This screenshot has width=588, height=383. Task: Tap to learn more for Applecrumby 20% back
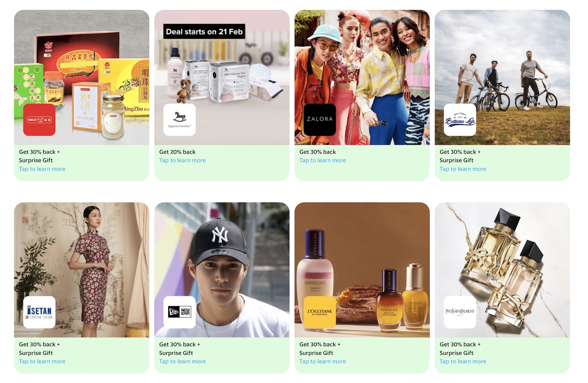[x=182, y=161]
